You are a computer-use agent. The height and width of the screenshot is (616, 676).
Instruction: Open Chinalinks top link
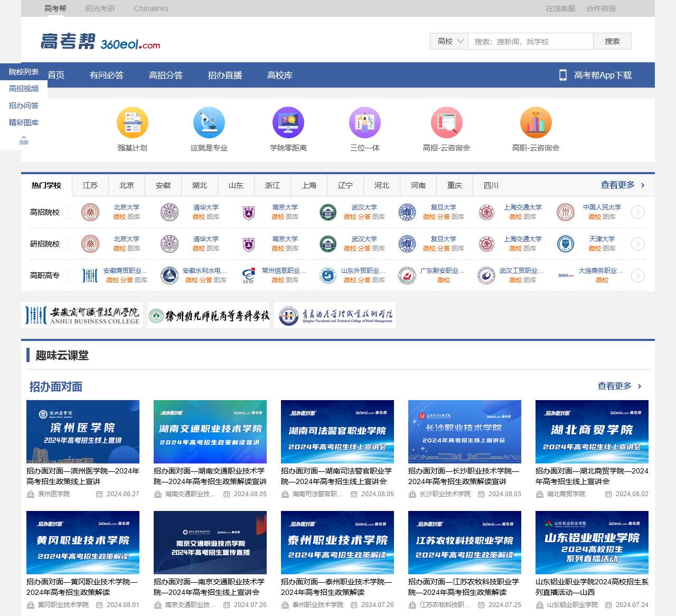151,8
